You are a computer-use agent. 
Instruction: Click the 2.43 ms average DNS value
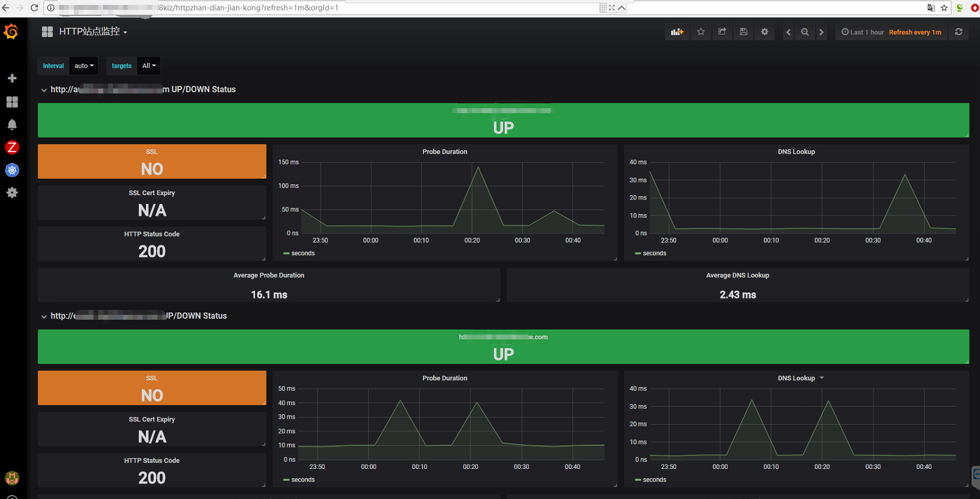(737, 295)
